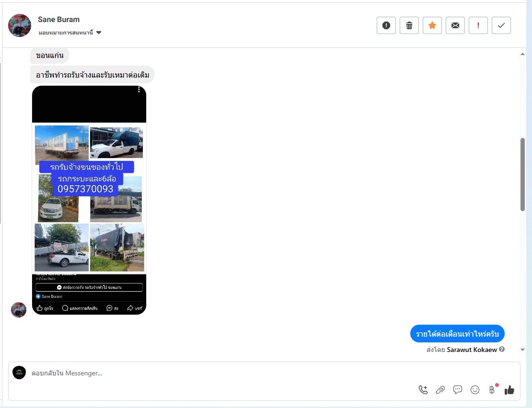Attach a file with the paperclip icon
The height and width of the screenshot is (408, 532).
pyautogui.click(x=440, y=390)
